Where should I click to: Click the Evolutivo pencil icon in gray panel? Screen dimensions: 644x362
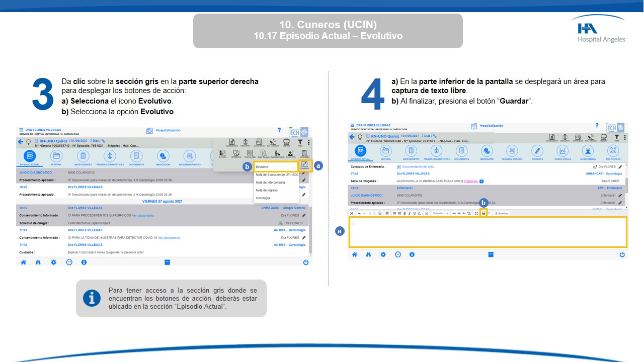[304, 165]
